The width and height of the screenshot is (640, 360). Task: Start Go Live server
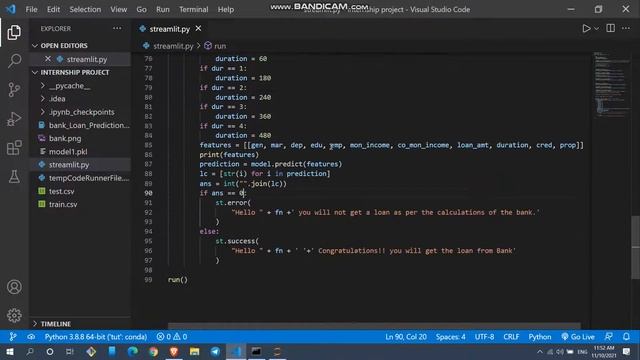click(x=578, y=337)
